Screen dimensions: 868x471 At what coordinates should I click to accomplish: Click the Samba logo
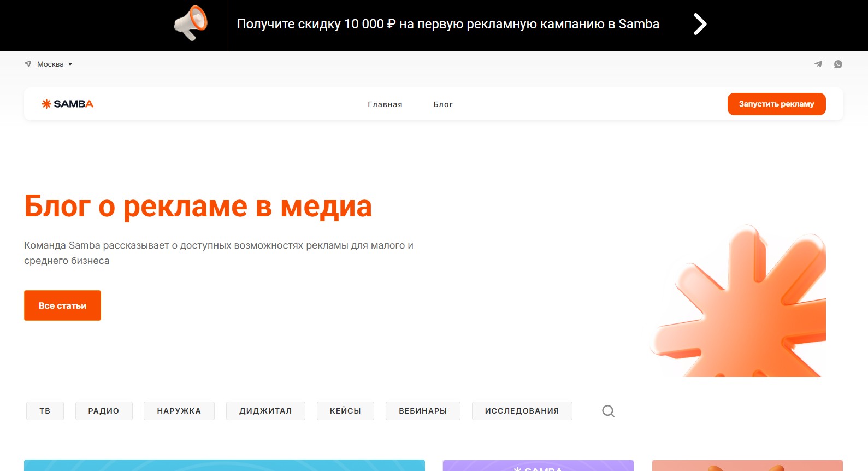68,104
